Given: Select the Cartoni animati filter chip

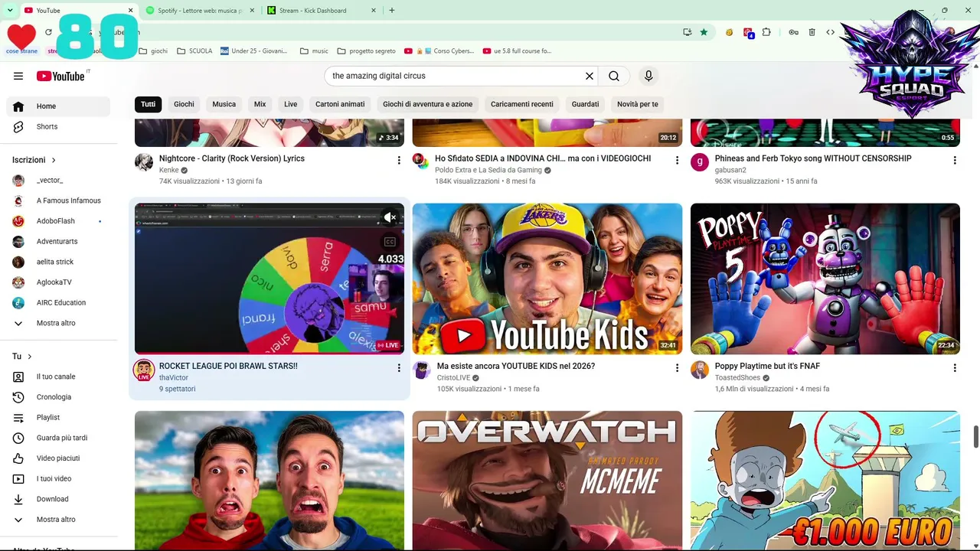Looking at the screenshot, I should 340,104.
